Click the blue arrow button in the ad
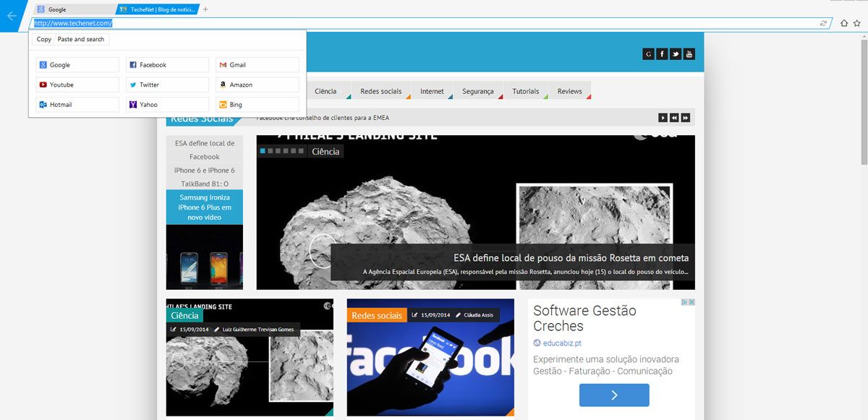 613,395
